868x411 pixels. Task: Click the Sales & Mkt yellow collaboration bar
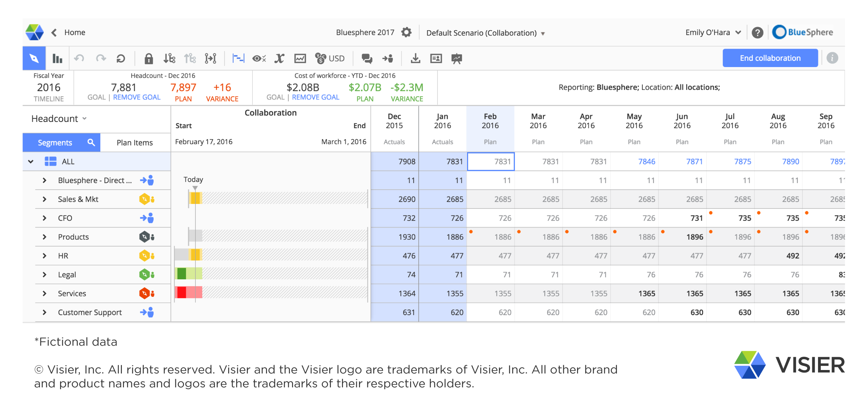(x=195, y=198)
